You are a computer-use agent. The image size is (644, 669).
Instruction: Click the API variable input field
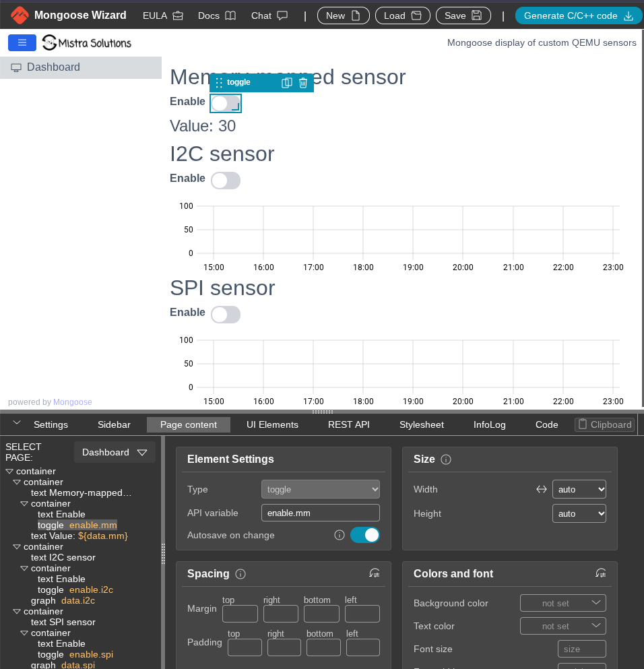pyautogui.click(x=321, y=513)
